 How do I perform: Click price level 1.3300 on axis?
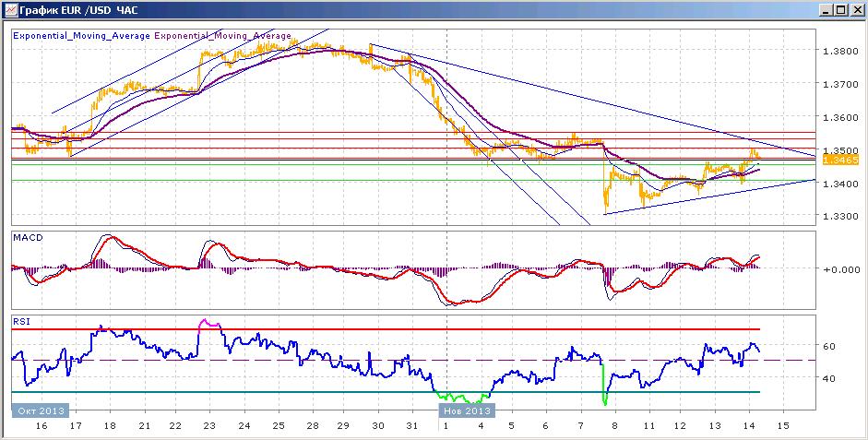tap(839, 216)
